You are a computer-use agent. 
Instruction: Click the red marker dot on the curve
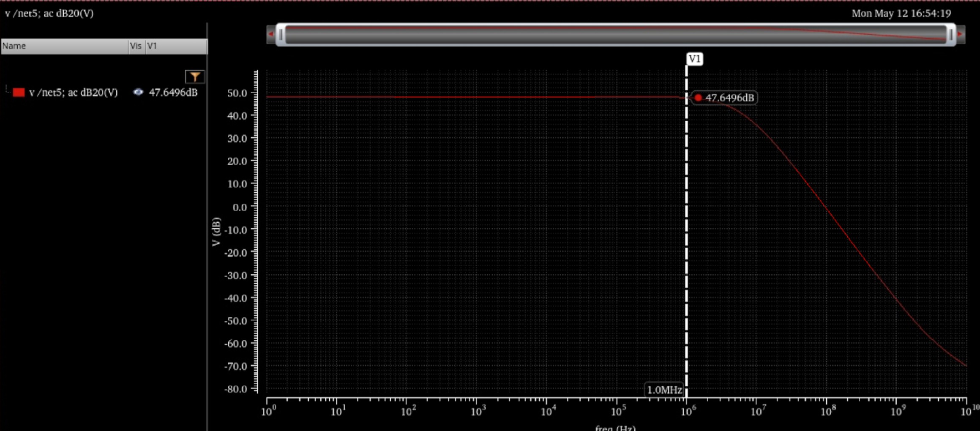click(698, 98)
